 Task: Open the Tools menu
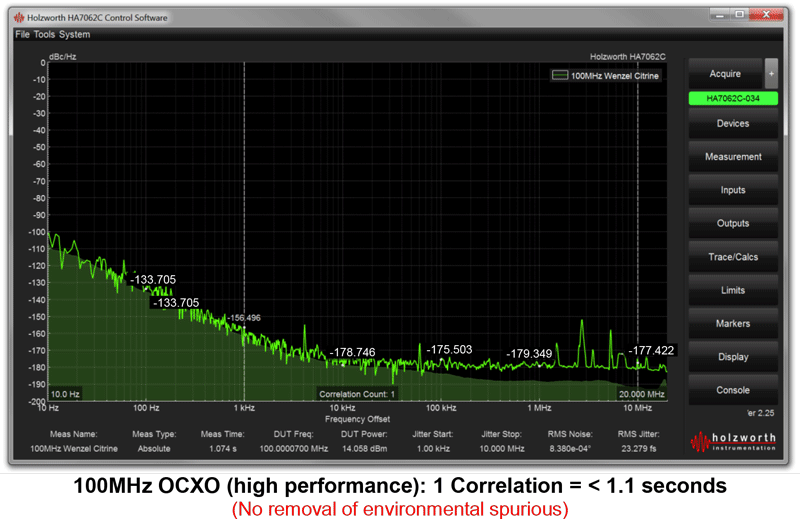(44, 34)
